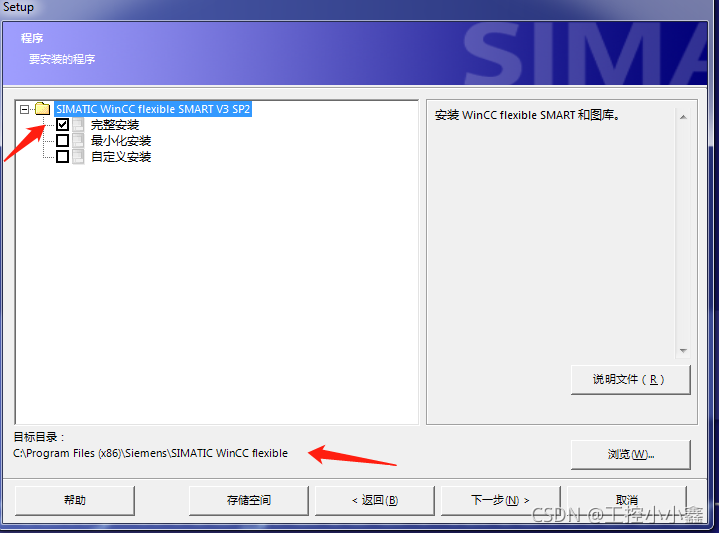The width and height of the screenshot is (719, 533).
Task: Collapse the SIMATIC WinCC flexible SMART tree node
Action: pyautogui.click(x=25, y=109)
